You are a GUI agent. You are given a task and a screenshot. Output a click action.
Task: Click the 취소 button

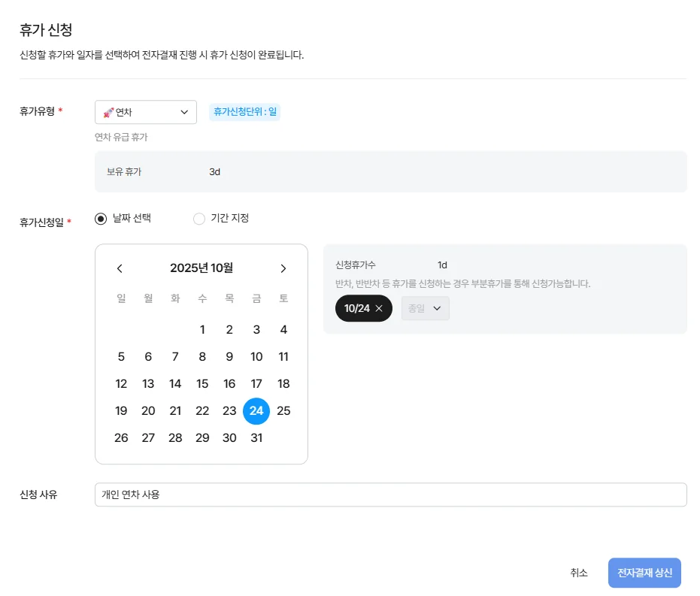point(579,572)
